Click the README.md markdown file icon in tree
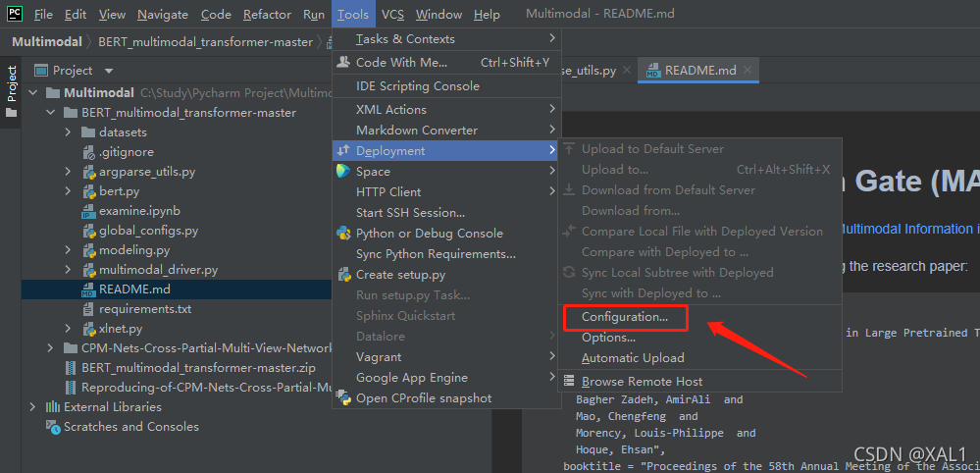This screenshot has width=980, height=473. coord(88,289)
